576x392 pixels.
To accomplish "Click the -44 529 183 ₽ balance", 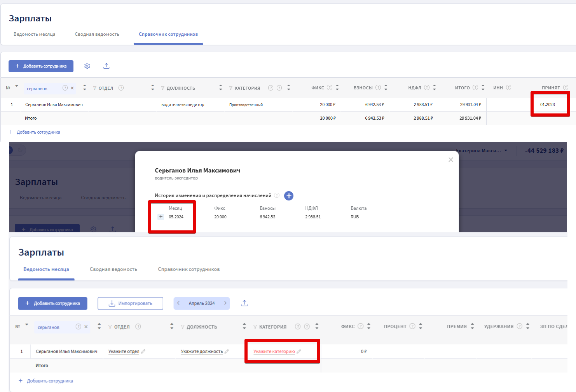I will pos(544,151).
